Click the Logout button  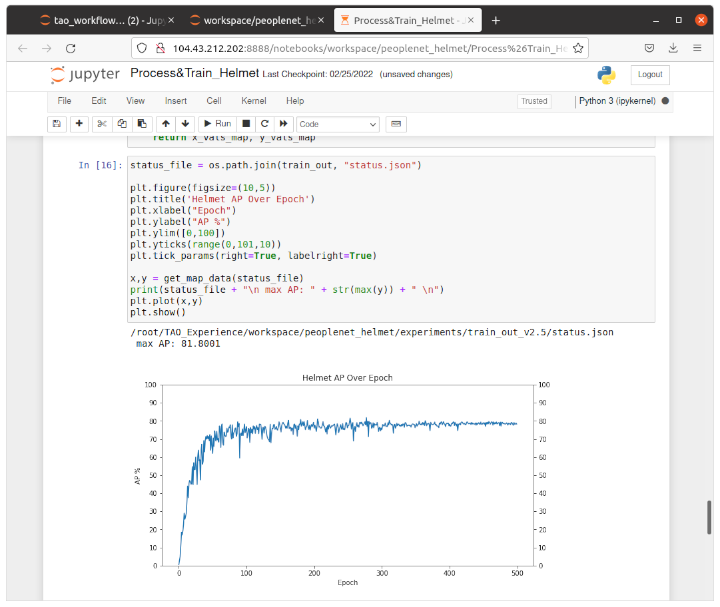pos(650,75)
